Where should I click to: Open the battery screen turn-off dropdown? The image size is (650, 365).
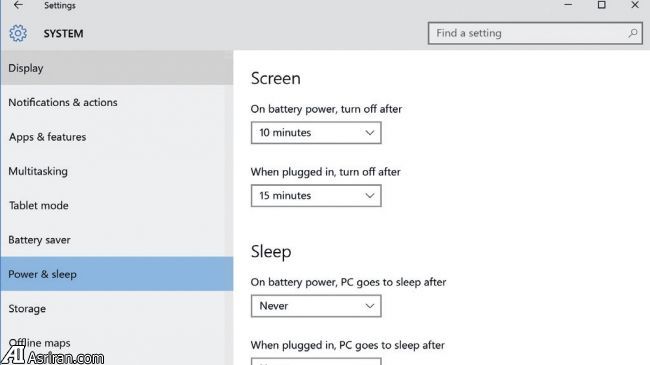(316, 133)
